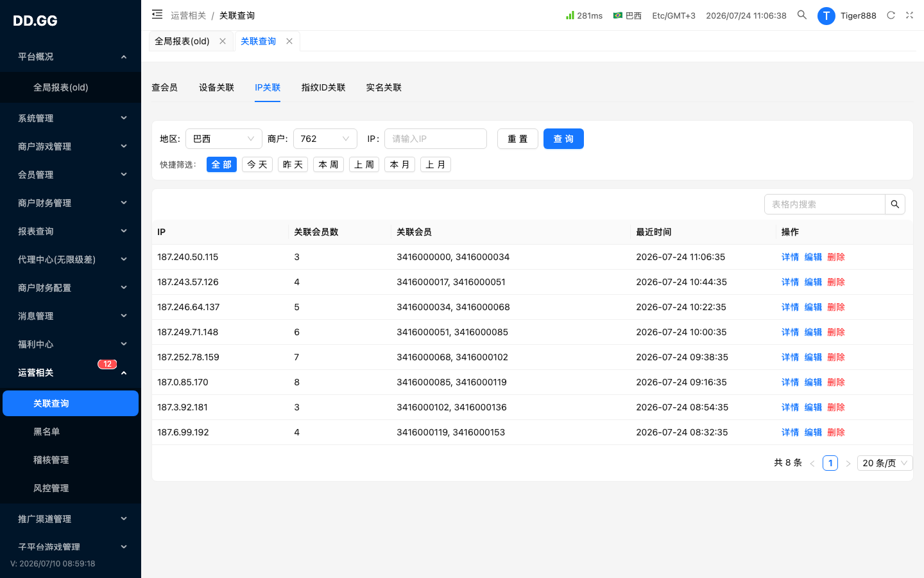Open 详情 for IP 187.3.92.181
The width and height of the screenshot is (924, 578).
790,407
